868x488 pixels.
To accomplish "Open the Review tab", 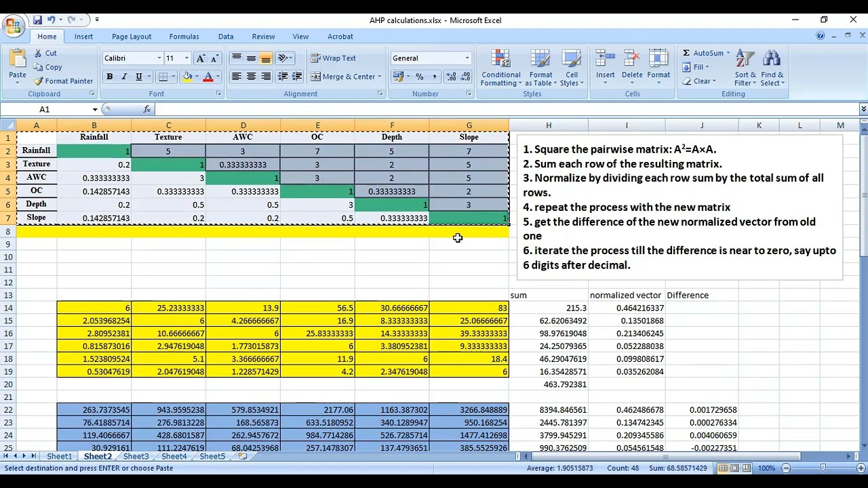I will (x=263, y=37).
